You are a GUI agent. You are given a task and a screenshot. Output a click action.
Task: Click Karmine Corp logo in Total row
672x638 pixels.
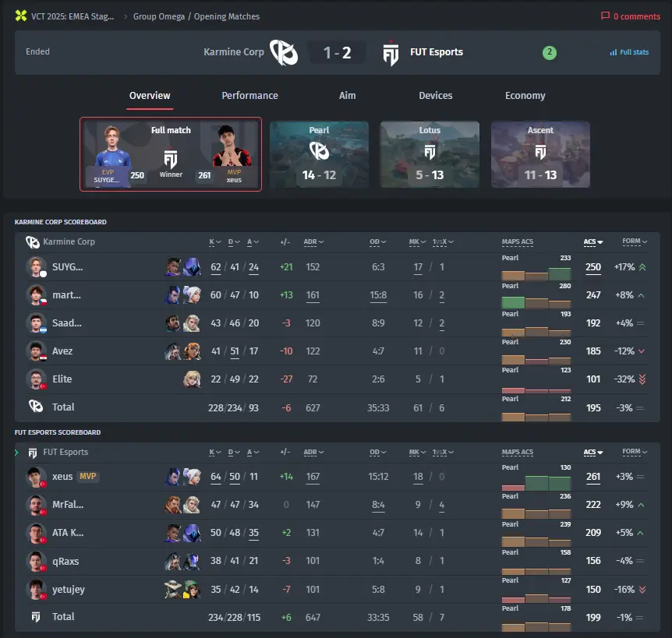(36, 406)
